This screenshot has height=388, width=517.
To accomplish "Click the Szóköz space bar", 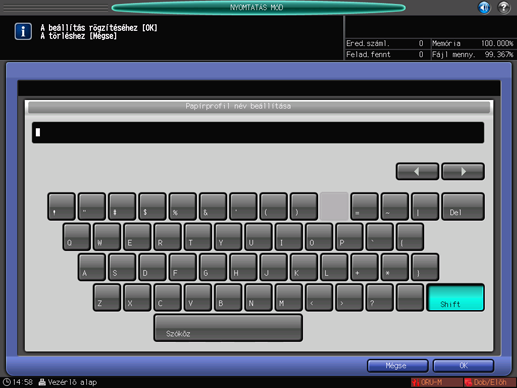I will (x=228, y=328).
